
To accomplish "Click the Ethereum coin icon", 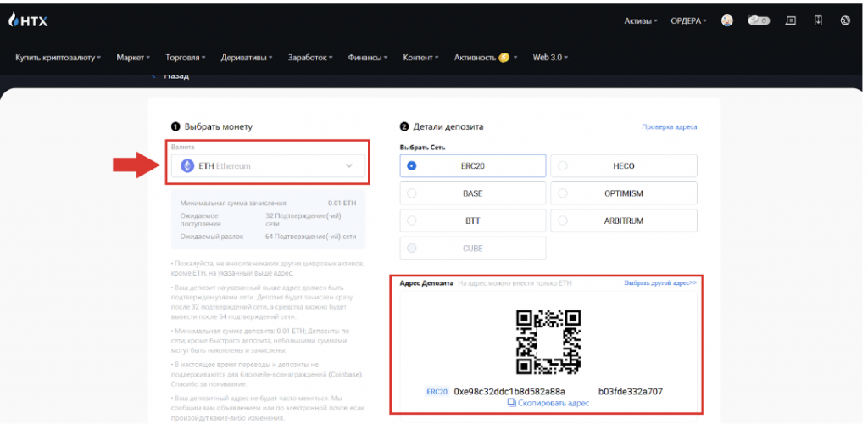I will pos(188,165).
